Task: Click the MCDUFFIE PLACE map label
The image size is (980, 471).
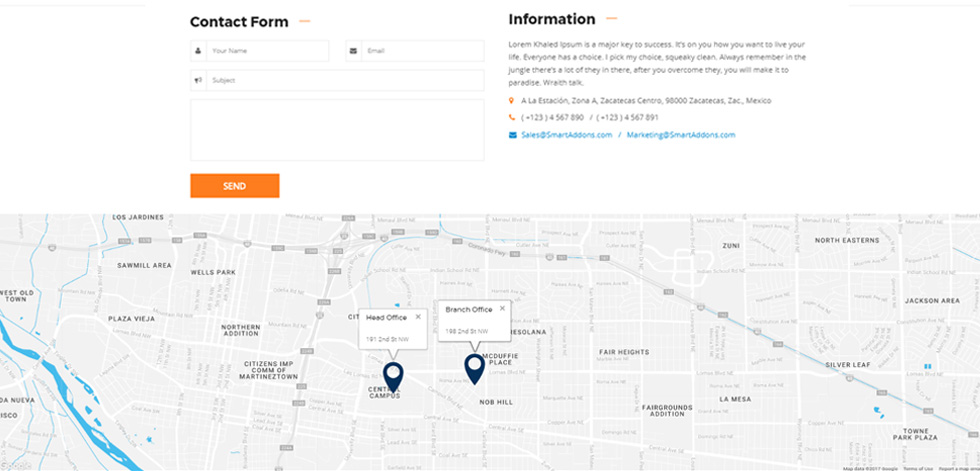Action: (501, 359)
